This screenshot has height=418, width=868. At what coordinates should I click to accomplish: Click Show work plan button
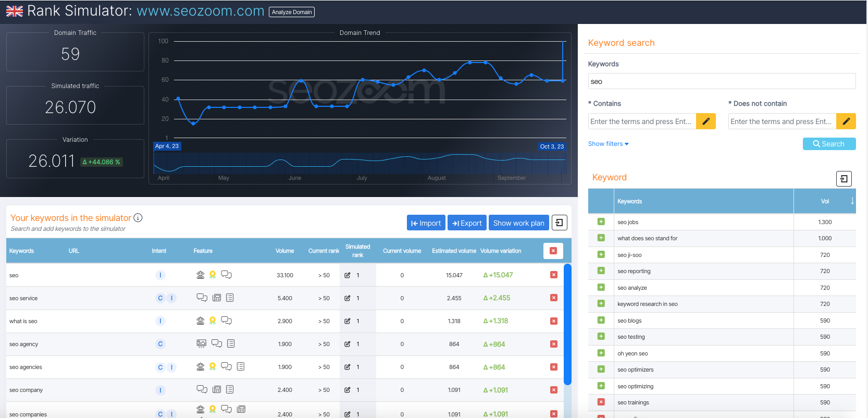519,223
